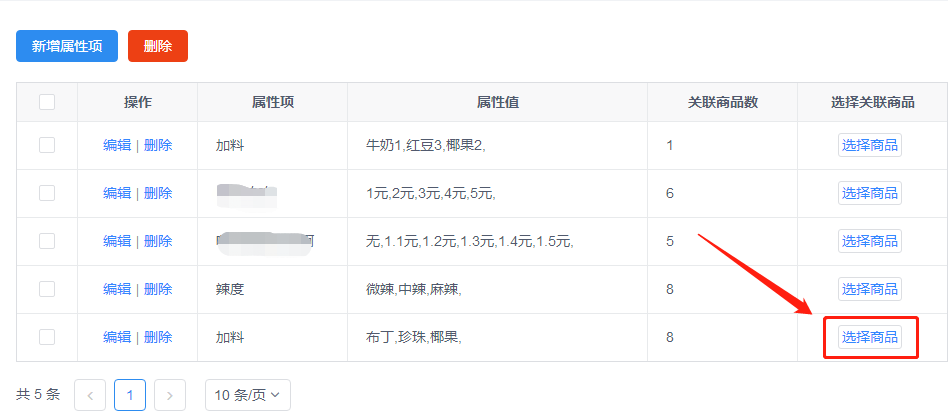Click 选择商品 for the 辣度 row
Screen dimensions: 948x411
click(869, 289)
